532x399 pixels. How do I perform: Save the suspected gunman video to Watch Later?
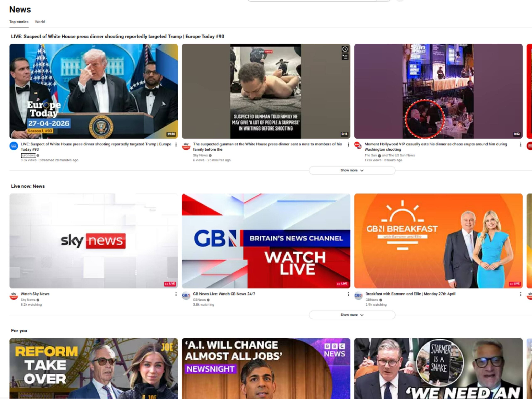point(345,49)
